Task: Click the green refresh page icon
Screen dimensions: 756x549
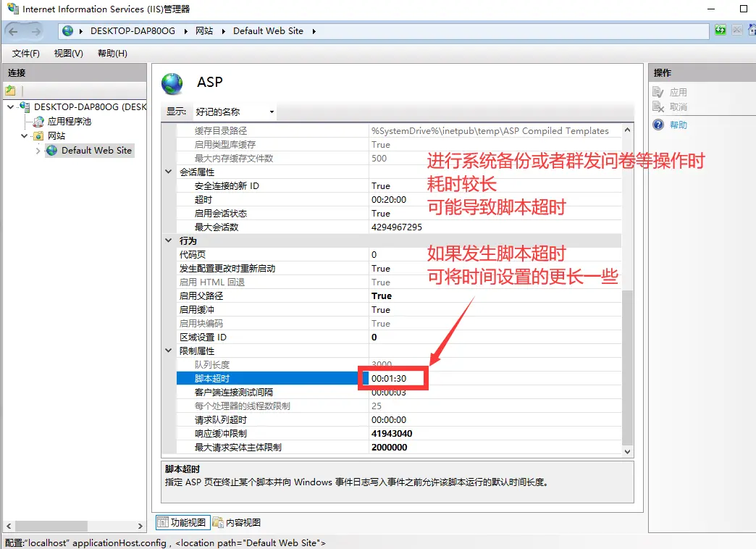Action: (720, 30)
